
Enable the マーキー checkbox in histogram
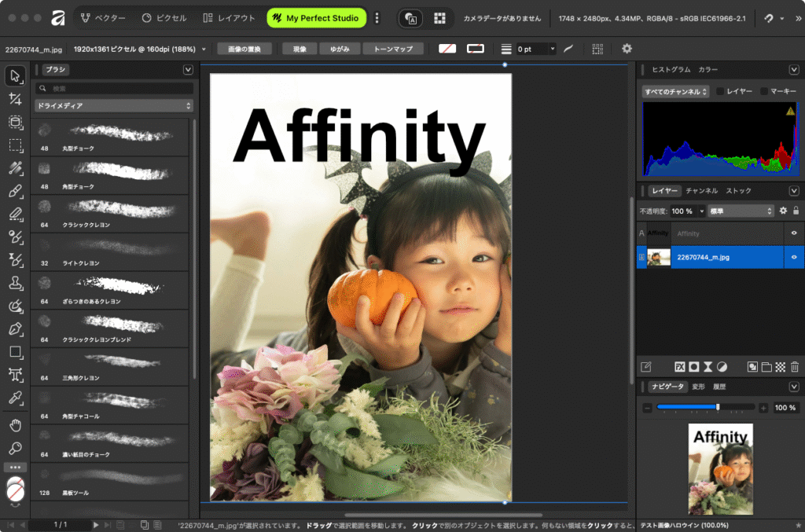[x=764, y=92]
